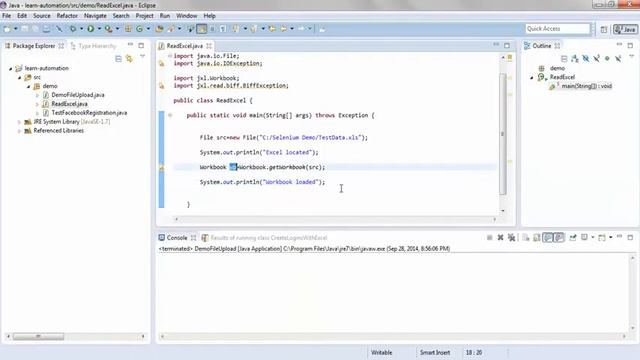Screen dimensions: 640x360
Task: Click the New file wizard toolbar icon
Action: 7,29
